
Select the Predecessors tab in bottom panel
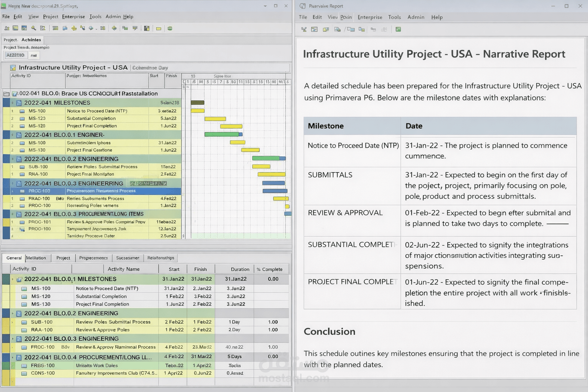click(93, 258)
